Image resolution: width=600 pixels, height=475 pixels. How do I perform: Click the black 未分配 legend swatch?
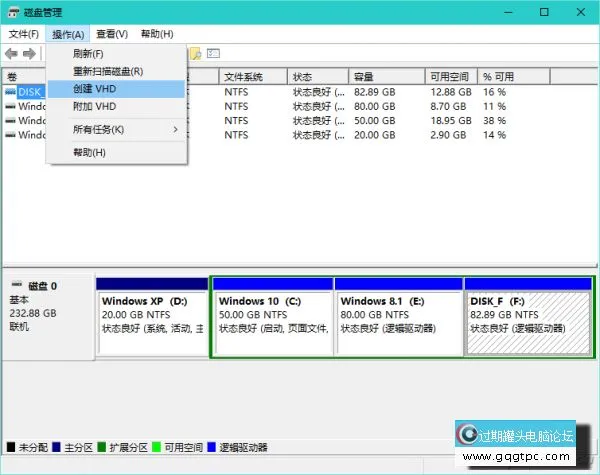point(11,447)
